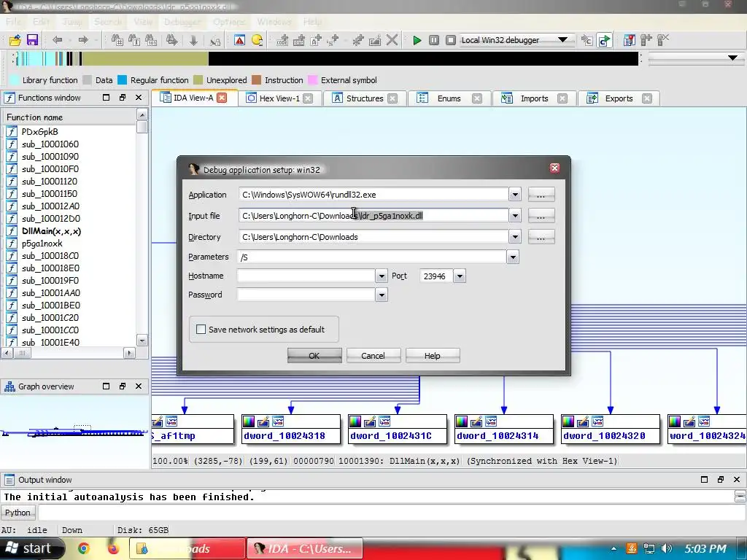Click the Function name column header
The width and height of the screenshot is (747, 560).
pos(69,117)
